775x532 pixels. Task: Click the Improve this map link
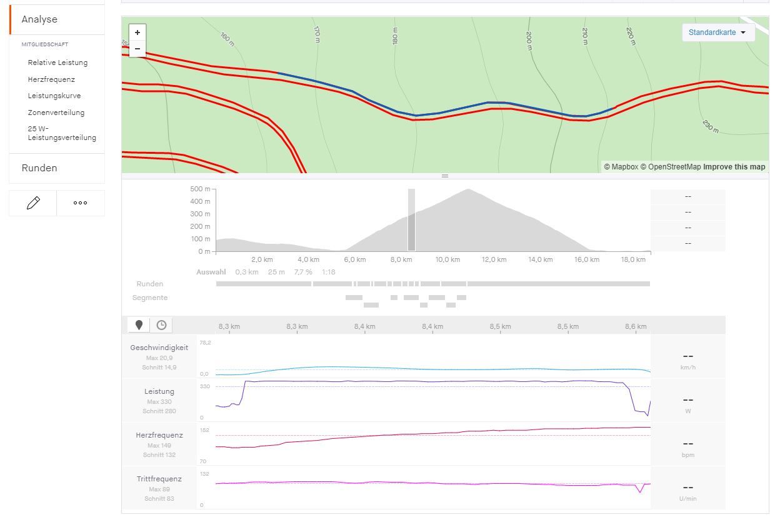click(x=734, y=167)
